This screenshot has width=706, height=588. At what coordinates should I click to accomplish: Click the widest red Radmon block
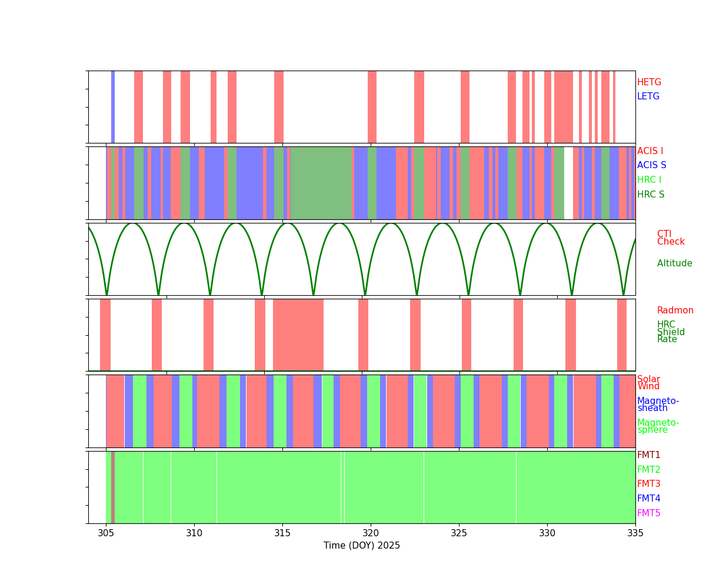pyautogui.click(x=298, y=335)
